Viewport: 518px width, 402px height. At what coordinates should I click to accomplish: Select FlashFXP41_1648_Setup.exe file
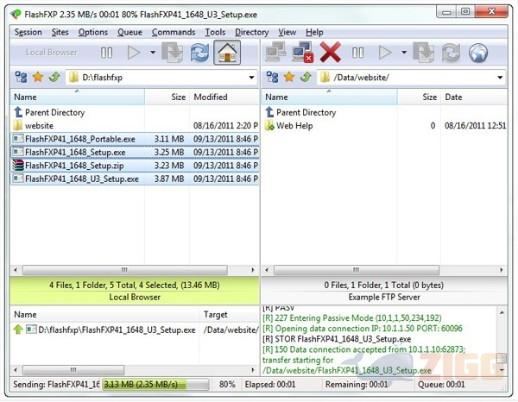click(x=135, y=152)
